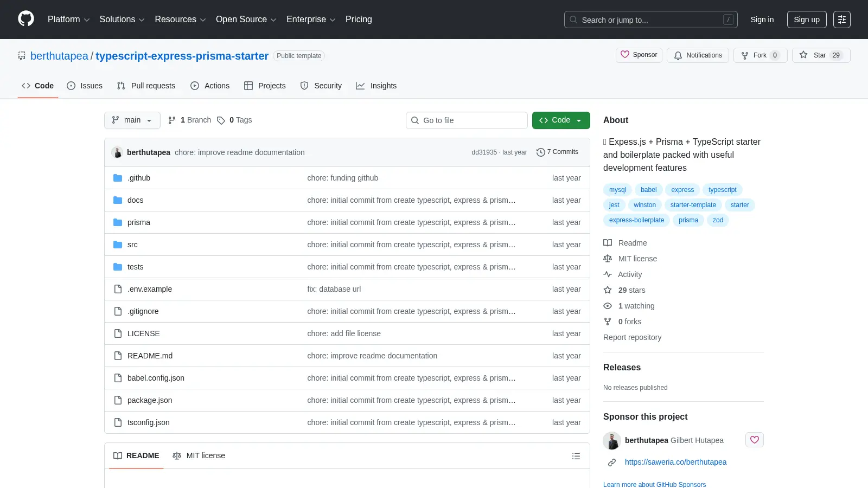Click the Go to file search field

click(467, 120)
